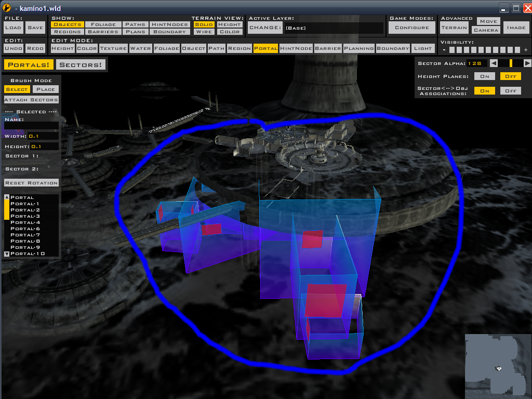Toggle Barriers display in Show section
This screenshot has height=399, width=532.
point(103,32)
